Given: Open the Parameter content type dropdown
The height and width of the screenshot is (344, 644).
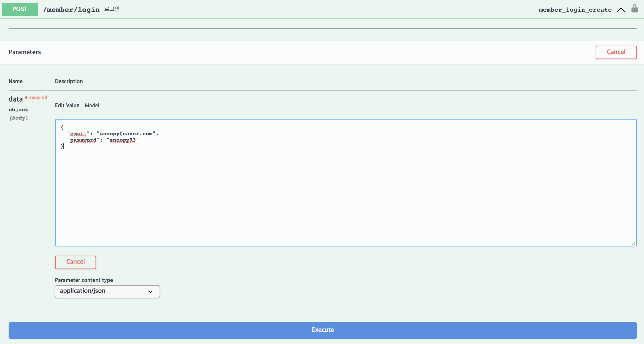Looking at the screenshot, I should (x=107, y=291).
